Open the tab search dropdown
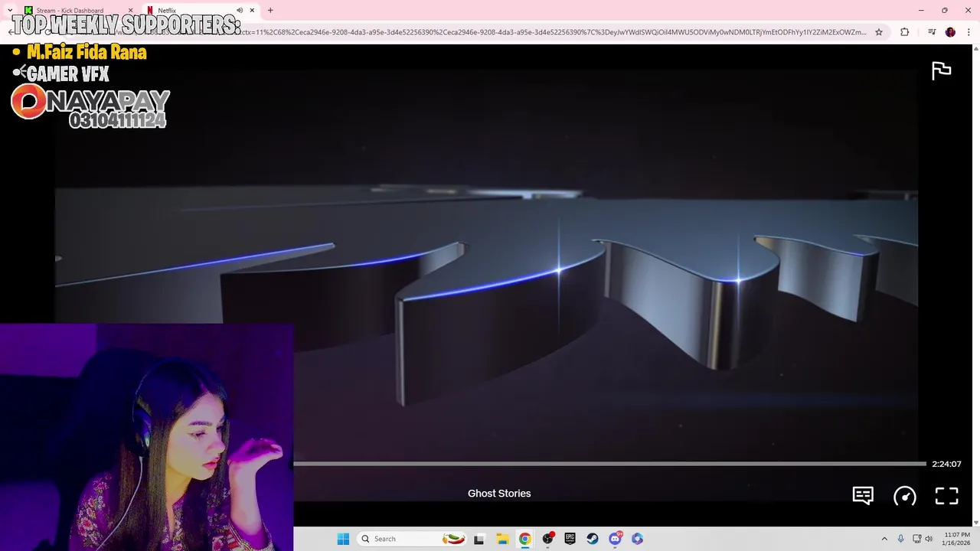This screenshot has height=551, width=980. pyautogui.click(x=9, y=11)
